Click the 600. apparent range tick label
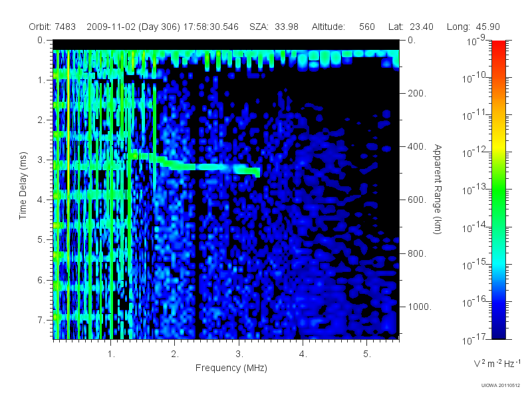532x399 pixels. [417, 200]
